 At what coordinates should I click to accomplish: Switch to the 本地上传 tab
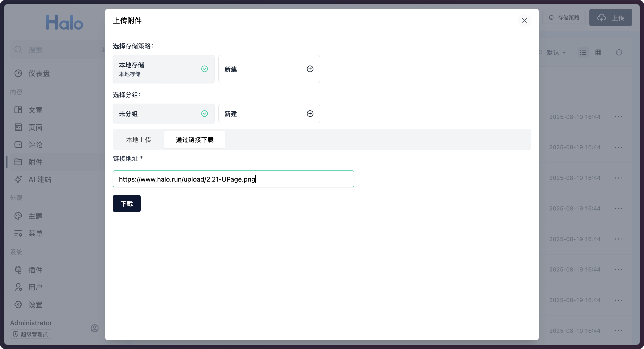[139, 140]
